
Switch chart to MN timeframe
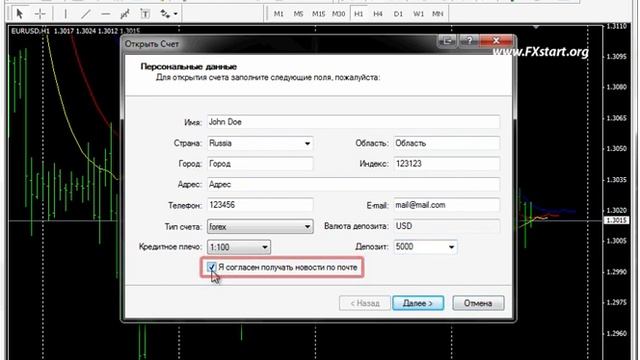[x=438, y=14]
